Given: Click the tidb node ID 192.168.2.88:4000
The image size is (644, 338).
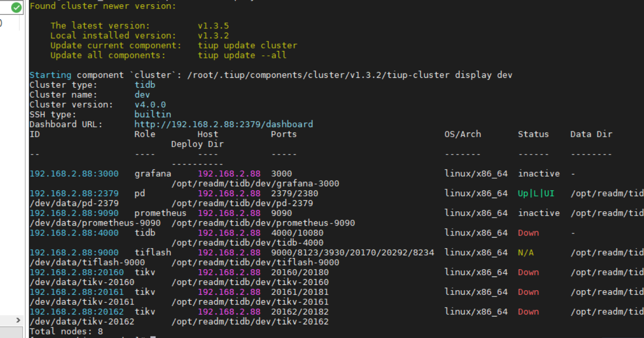Looking at the screenshot, I should tap(74, 233).
